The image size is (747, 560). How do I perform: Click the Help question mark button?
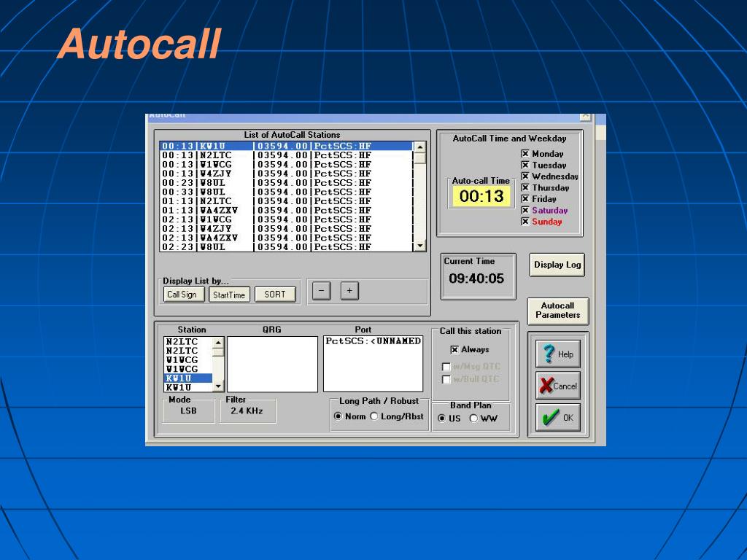point(558,354)
